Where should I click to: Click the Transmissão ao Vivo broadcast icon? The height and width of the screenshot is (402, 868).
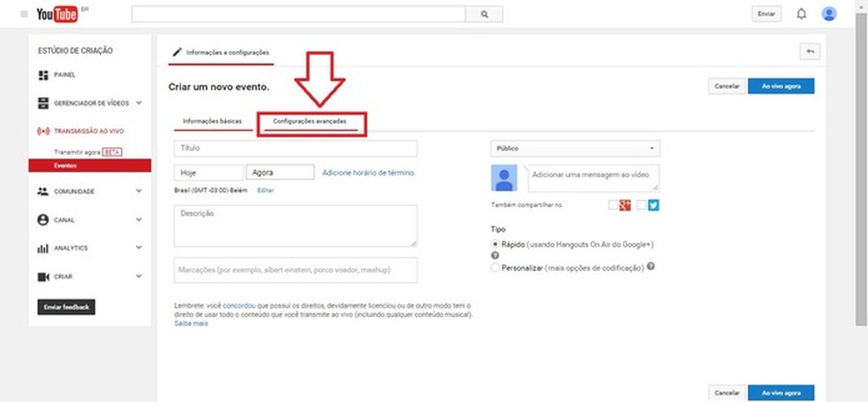pos(43,131)
